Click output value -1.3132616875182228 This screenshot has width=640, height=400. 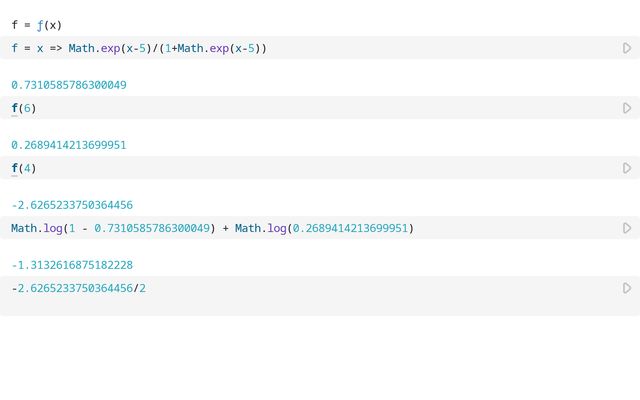(72, 265)
